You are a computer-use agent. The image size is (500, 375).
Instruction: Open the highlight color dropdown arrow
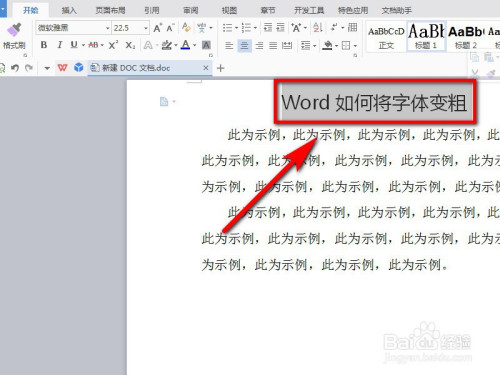tap(176, 45)
